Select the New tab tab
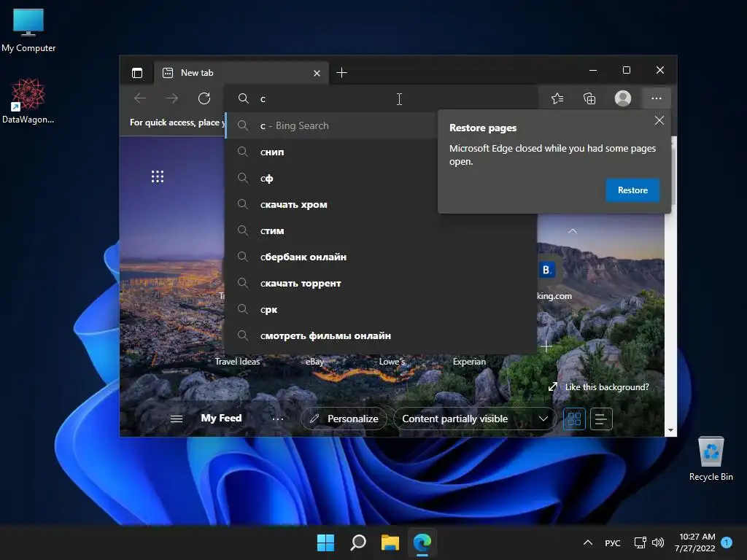This screenshot has height=560, width=747. pos(241,73)
